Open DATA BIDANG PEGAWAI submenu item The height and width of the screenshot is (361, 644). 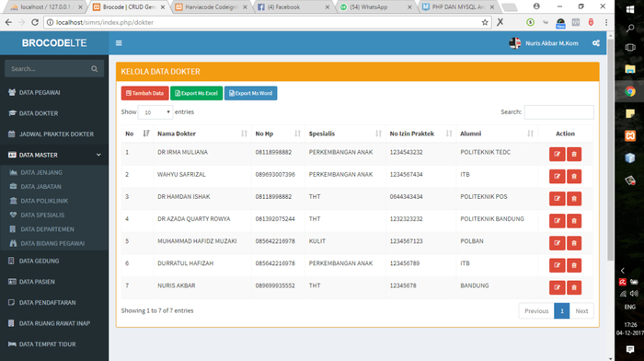54,243
